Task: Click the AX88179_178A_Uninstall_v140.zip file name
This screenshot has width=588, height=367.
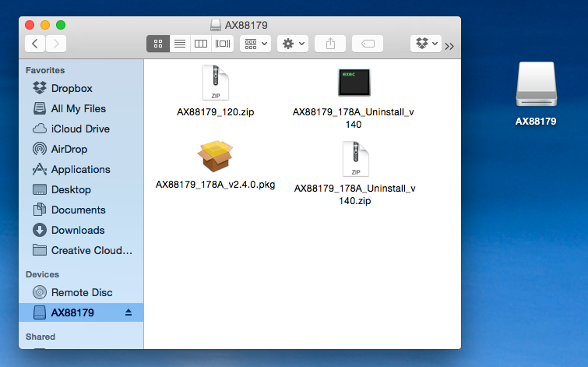Action: coord(355,194)
